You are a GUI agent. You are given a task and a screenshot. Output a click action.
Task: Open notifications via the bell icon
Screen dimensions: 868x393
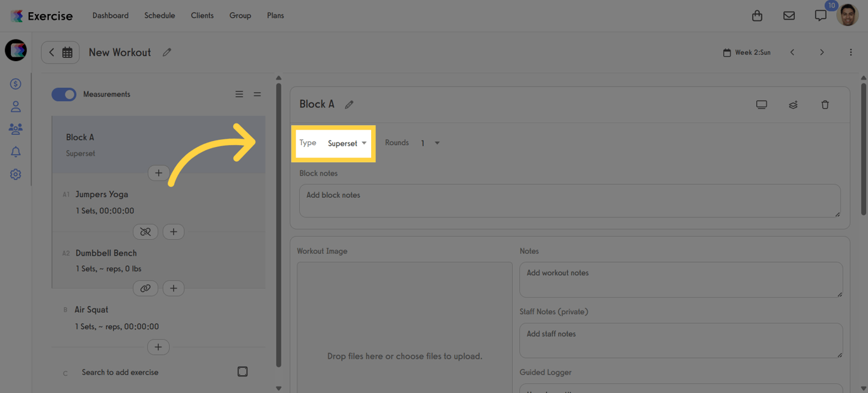pos(15,151)
